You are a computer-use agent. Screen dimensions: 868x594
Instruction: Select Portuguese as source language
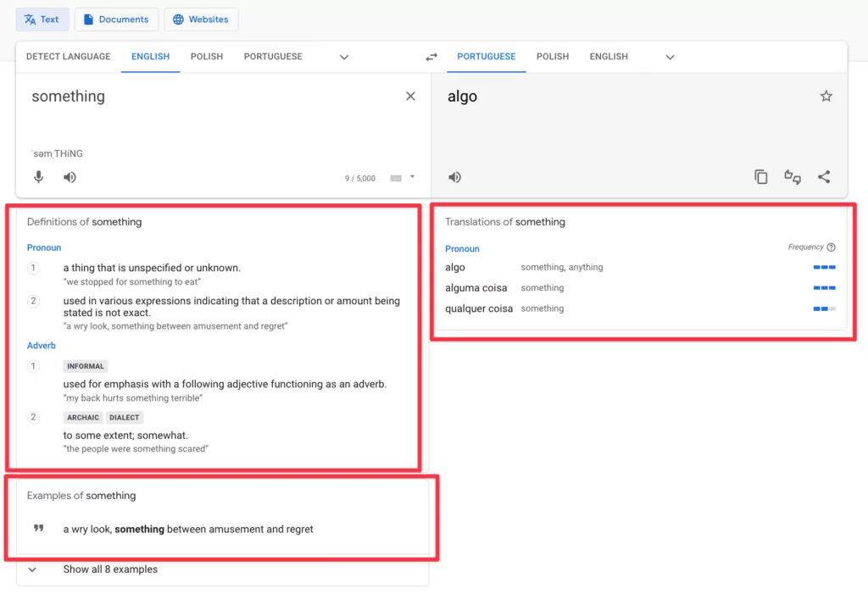[x=273, y=57]
